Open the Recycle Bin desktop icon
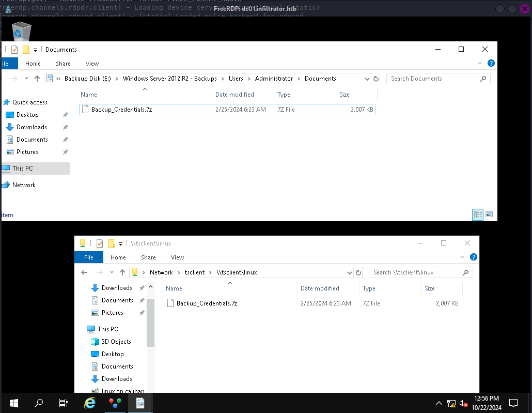 coord(21,31)
